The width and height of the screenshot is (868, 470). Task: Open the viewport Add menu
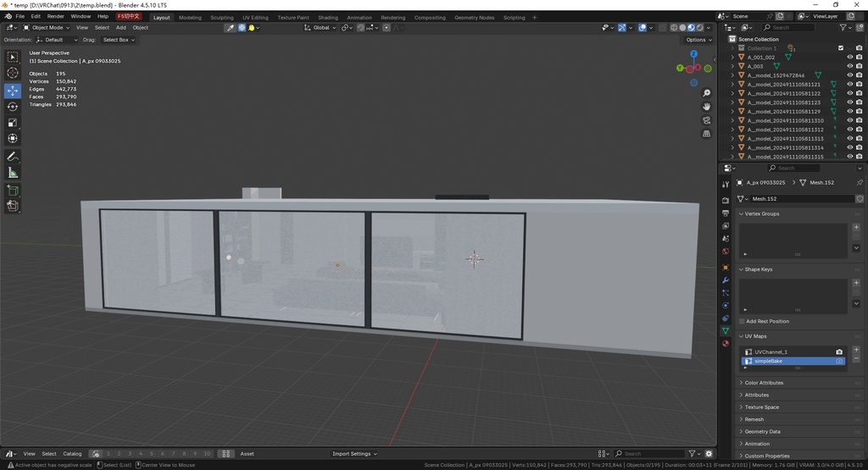(120, 28)
